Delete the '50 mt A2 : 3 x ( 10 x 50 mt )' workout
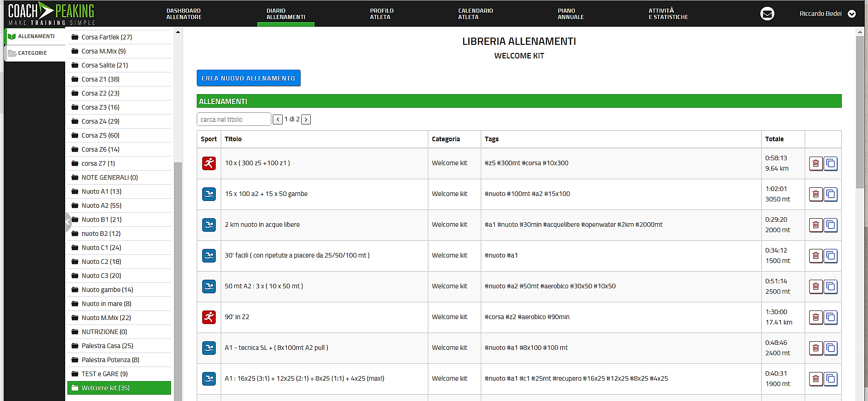This screenshot has height=401, width=868. tap(816, 286)
